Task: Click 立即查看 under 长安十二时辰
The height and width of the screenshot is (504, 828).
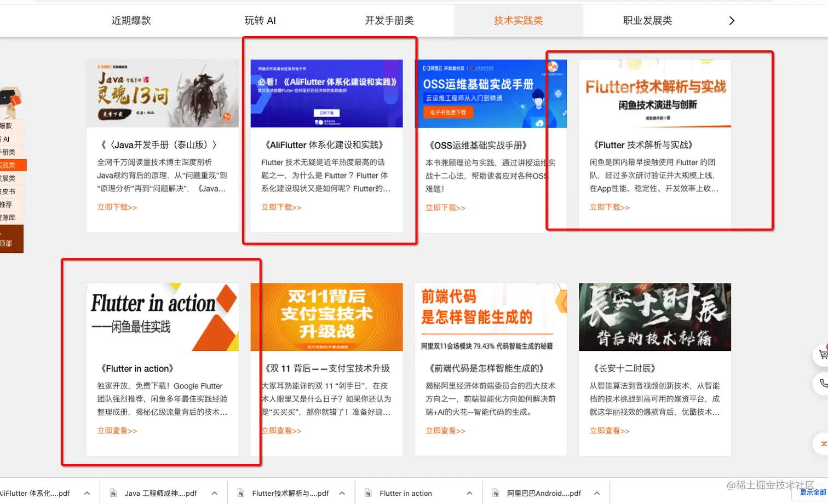Action: coord(610,431)
